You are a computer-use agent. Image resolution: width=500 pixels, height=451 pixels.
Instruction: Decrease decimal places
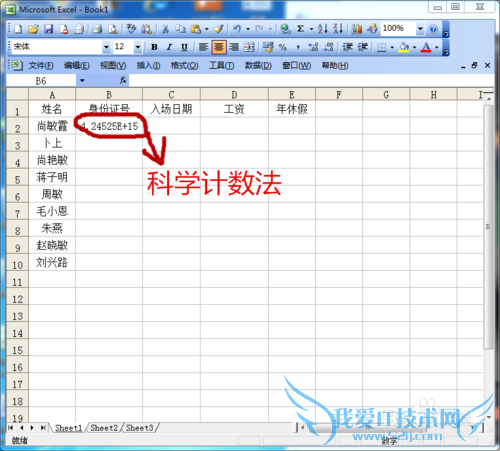[328, 47]
